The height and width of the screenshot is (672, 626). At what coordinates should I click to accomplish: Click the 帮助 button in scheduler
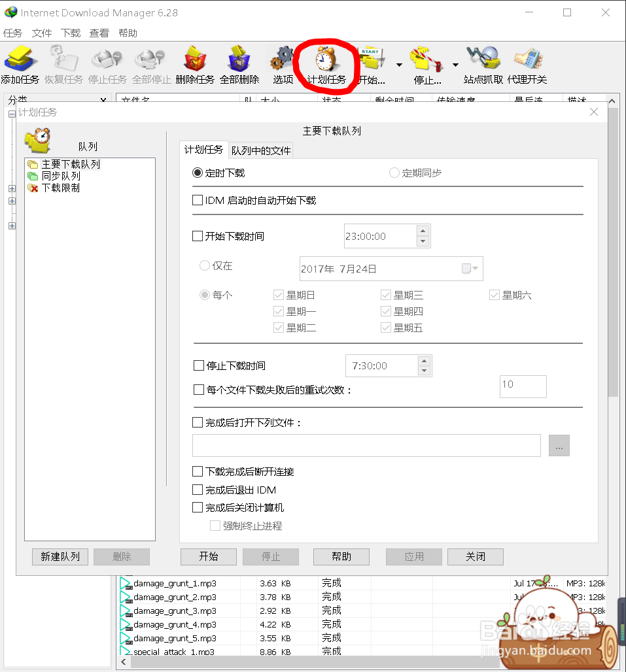coord(341,557)
